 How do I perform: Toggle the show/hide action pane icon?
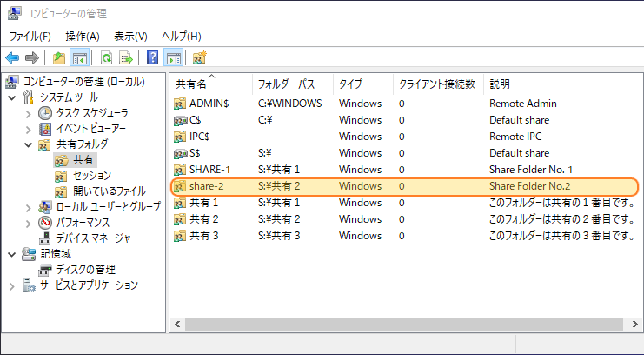click(173, 58)
